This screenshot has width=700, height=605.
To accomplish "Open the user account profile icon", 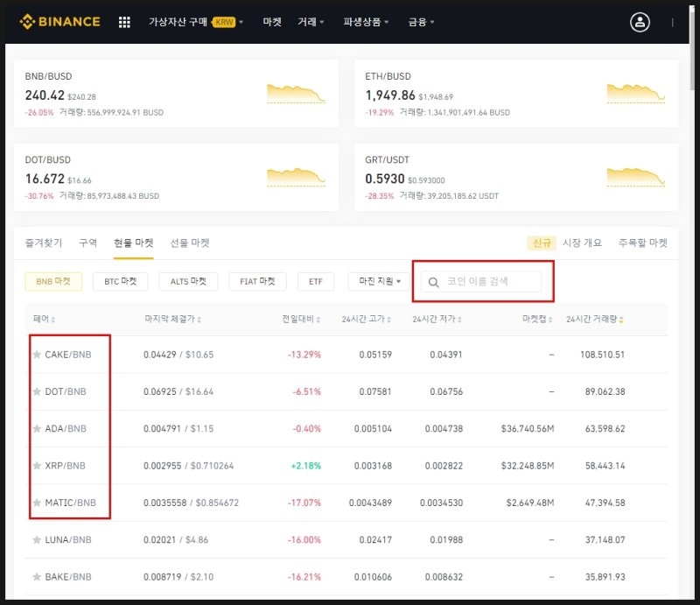I will (x=640, y=22).
